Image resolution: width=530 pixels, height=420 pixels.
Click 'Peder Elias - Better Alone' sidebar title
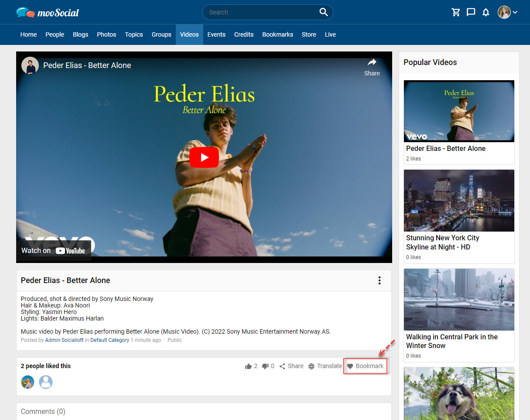(446, 149)
